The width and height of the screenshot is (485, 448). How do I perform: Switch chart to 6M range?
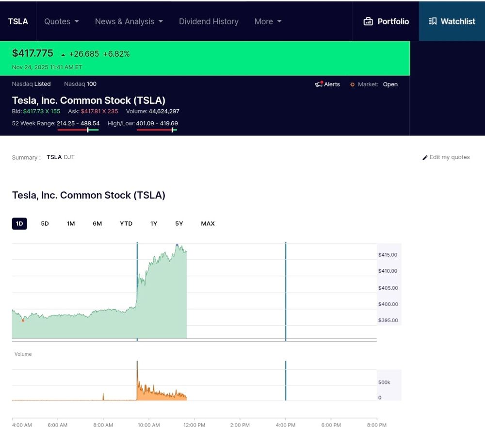[x=97, y=224]
